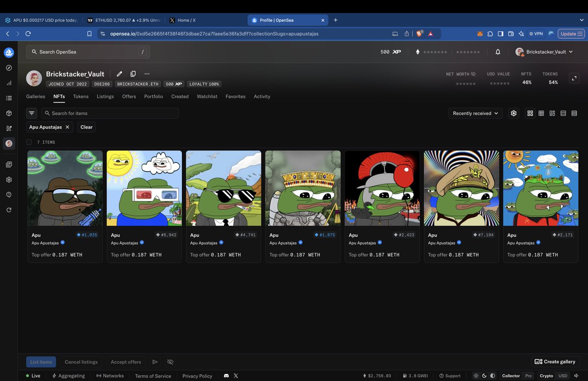Image resolution: width=588 pixels, height=381 pixels.
Task: Switch mode to Pro
Action: tap(529, 376)
